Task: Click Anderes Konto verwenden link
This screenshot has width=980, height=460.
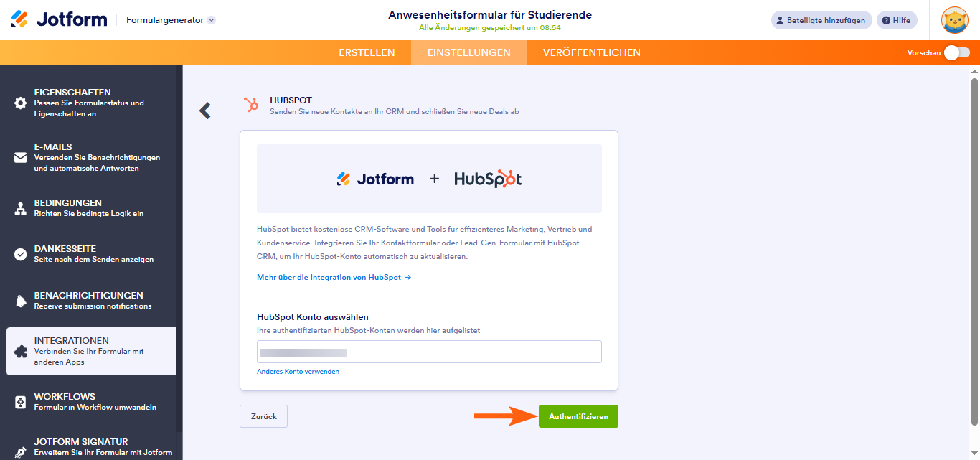Action: 298,372
